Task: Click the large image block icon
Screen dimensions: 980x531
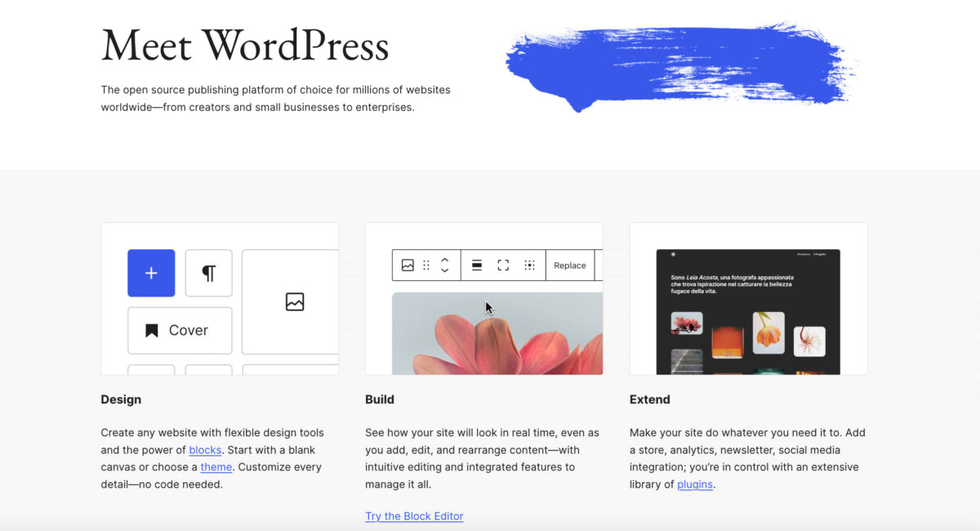Action: (x=294, y=302)
